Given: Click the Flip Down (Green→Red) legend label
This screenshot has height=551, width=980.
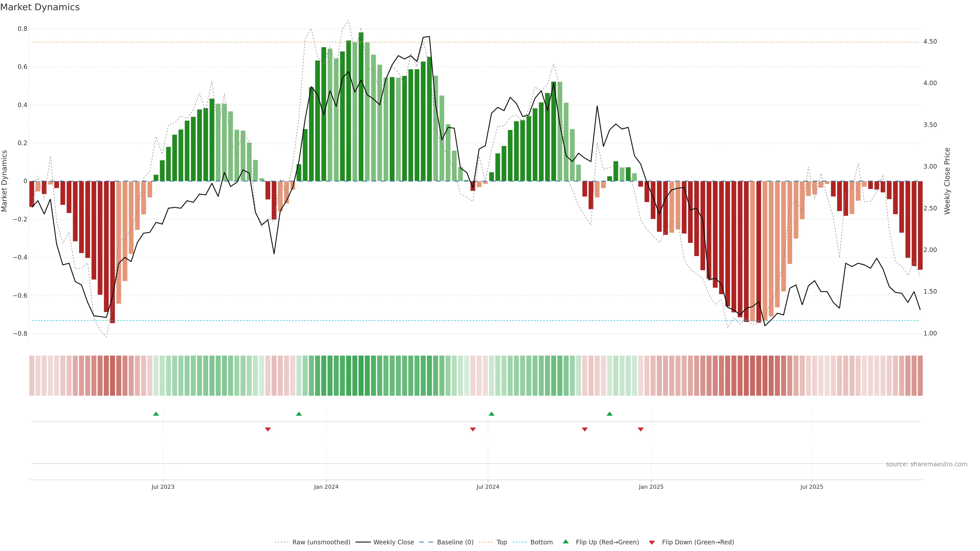Looking at the screenshot, I should pos(698,542).
